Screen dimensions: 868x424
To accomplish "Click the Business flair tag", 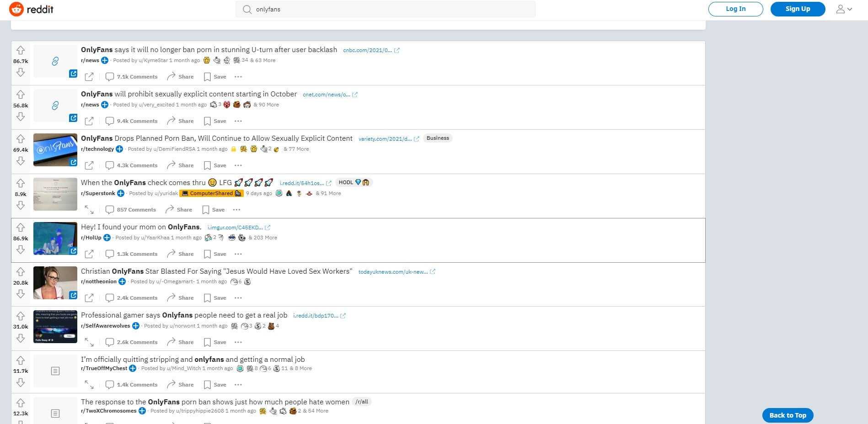I will [438, 138].
